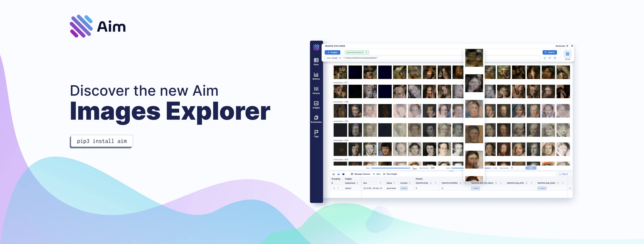This screenshot has height=244, width=644.
Task: Click the Aim logo in the sidebar
Action: pyautogui.click(x=316, y=47)
